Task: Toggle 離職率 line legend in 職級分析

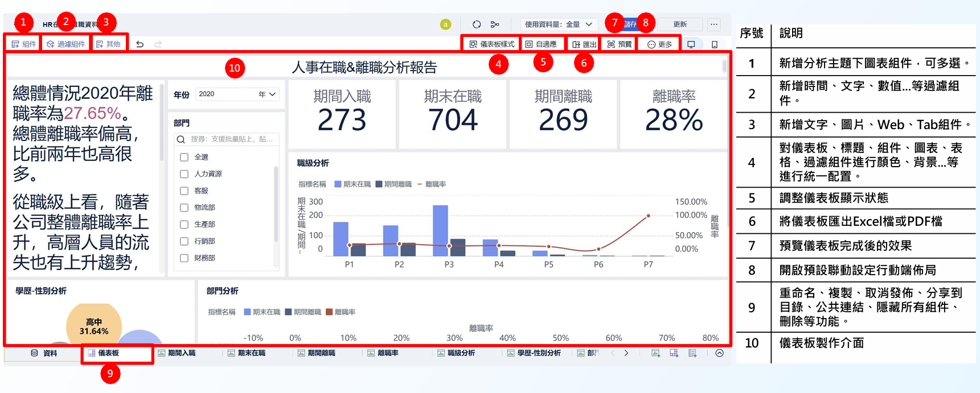Action: 432,184
